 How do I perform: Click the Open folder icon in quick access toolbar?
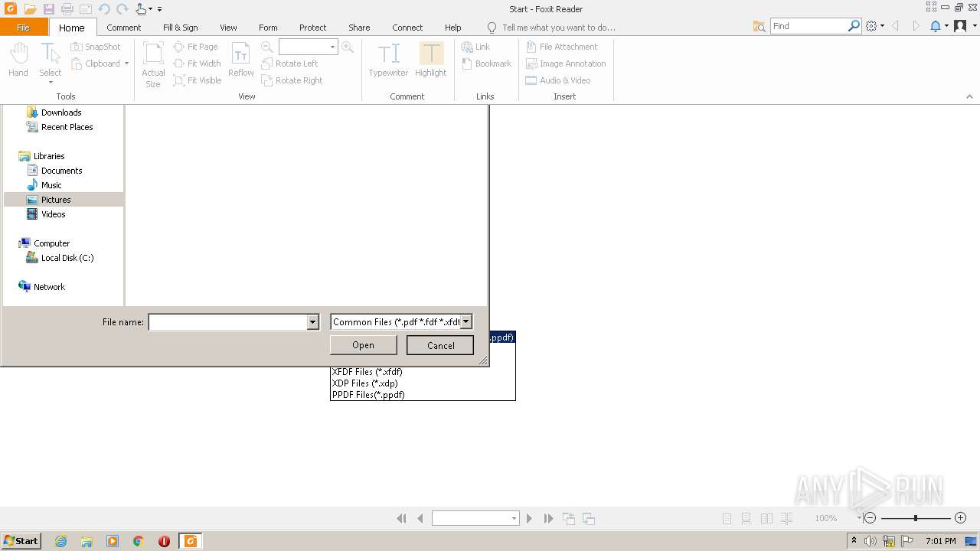point(30,9)
